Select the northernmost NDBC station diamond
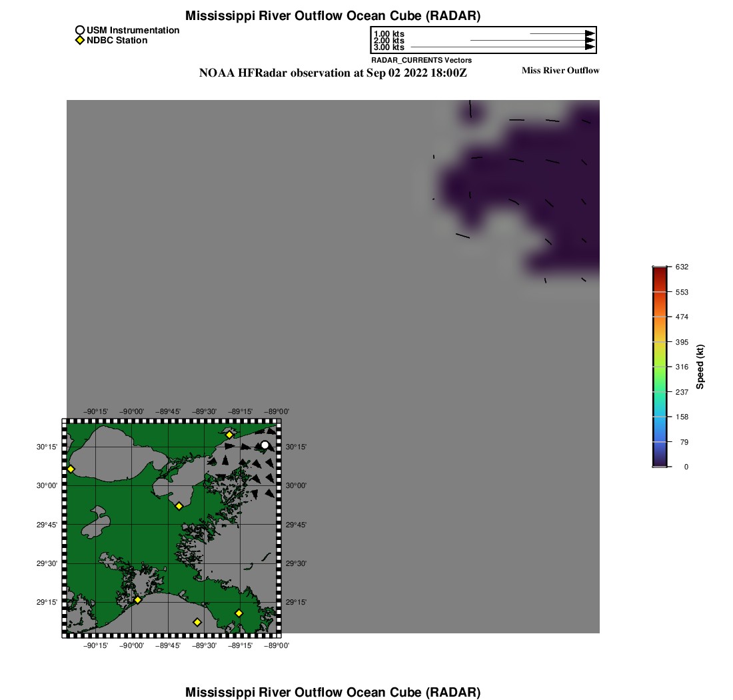This screenshot has width=733, height=700. point(229,435)
